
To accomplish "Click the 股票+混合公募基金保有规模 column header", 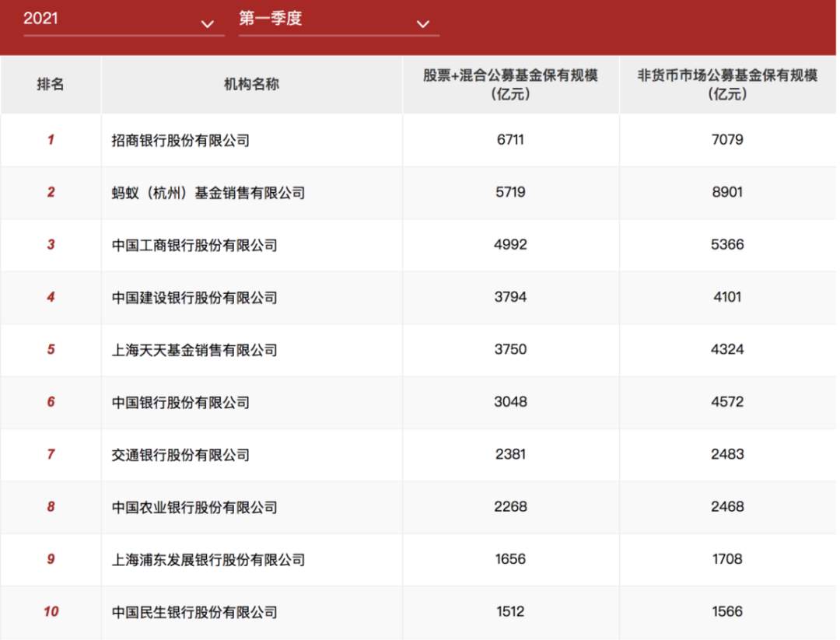I will (510, 84).
